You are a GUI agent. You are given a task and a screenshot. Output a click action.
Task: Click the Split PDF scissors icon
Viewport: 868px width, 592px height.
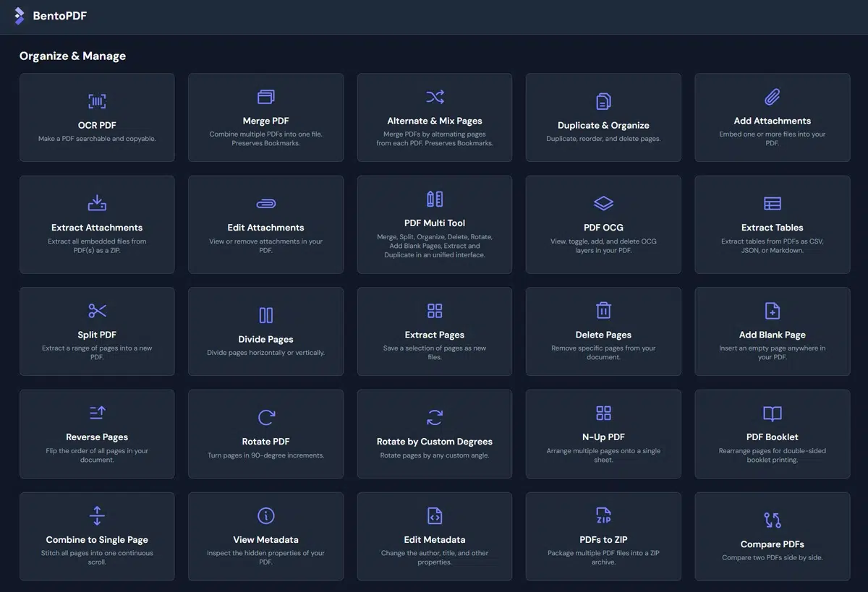point(97,311)
